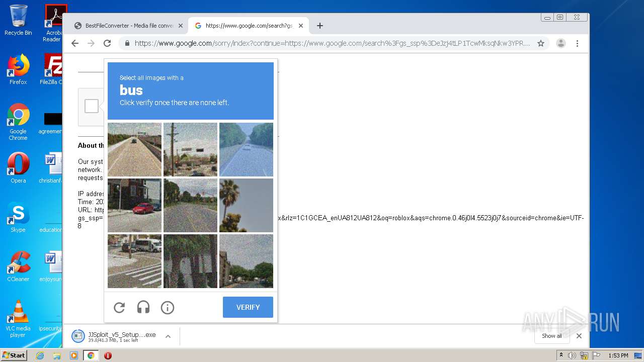Click the 1:53 PM taskbar clock

[618, 355]
